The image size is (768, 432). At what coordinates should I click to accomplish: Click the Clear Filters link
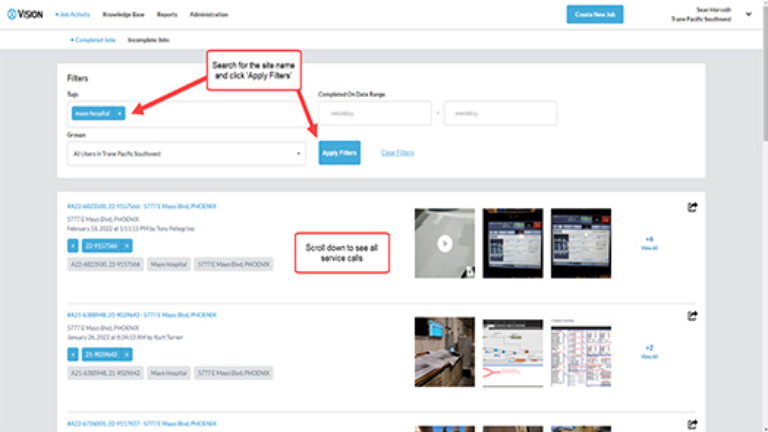click(x=397, y=153)
